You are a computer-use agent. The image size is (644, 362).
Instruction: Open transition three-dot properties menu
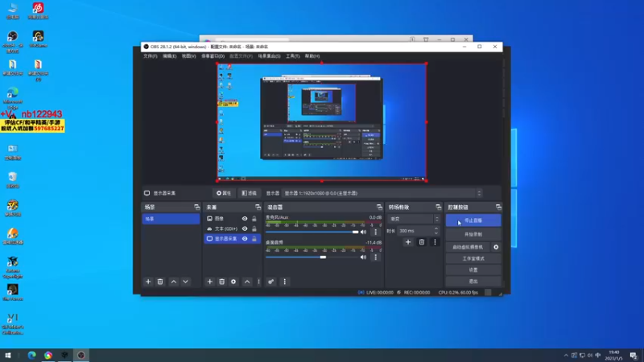click(x=435, y=242)
